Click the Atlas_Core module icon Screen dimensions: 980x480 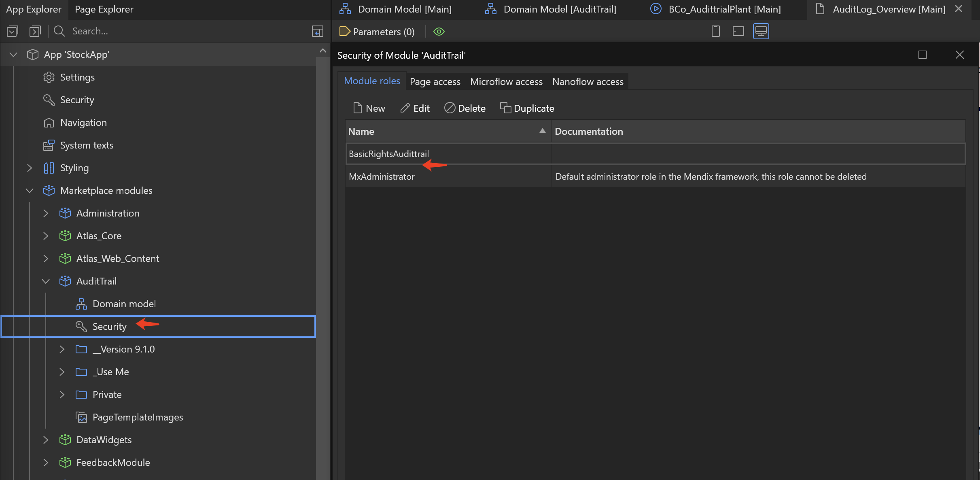point(65,236)
